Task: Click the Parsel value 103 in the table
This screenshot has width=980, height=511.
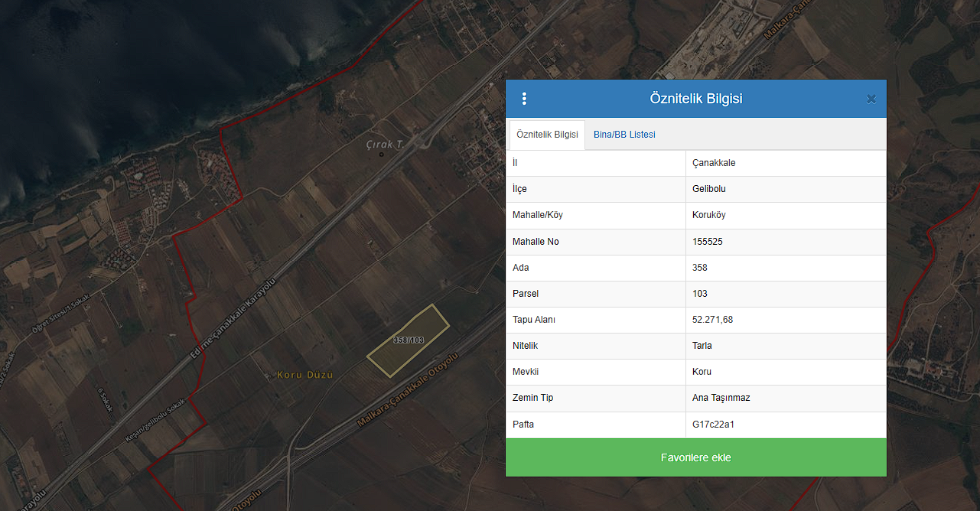Action: [x=700, y=294]
